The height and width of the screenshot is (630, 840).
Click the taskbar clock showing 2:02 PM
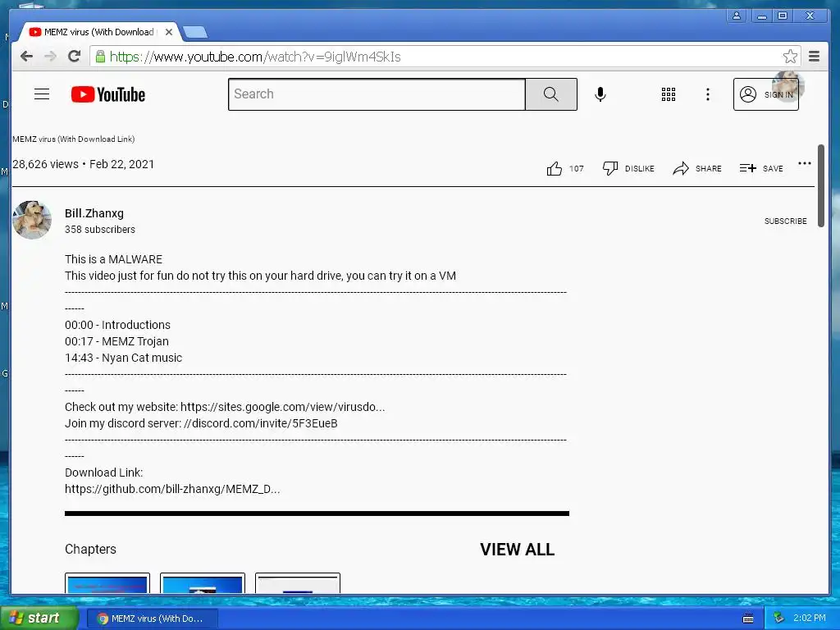(x=809, y=618)
